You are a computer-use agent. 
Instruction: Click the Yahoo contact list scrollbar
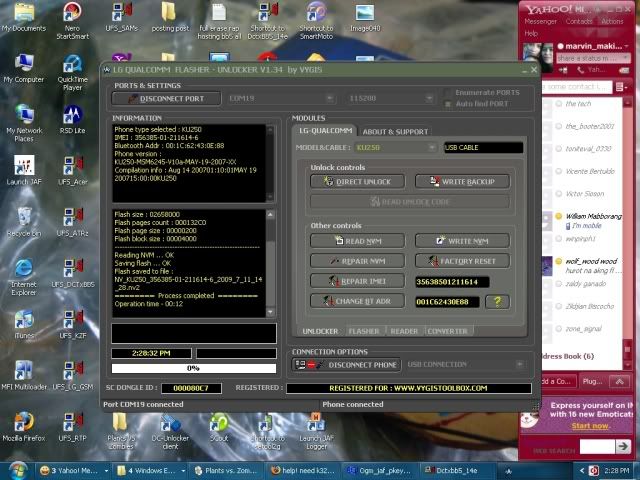(628, 233)
